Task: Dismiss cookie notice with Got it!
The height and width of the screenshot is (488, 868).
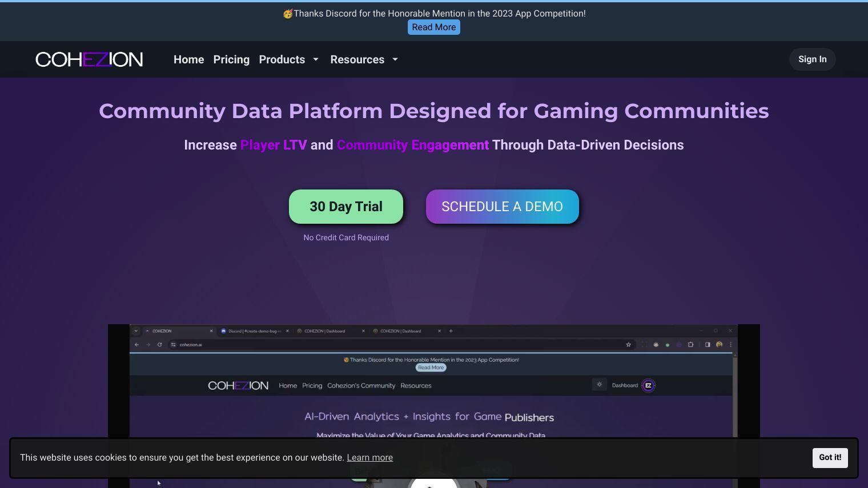Action: [830, 458]
